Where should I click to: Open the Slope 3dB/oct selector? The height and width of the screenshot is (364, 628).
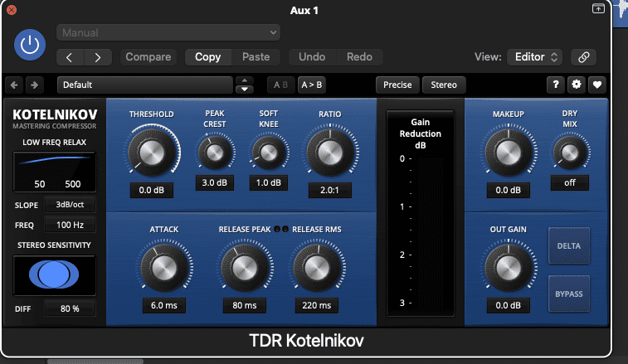[x=70, y=205]
